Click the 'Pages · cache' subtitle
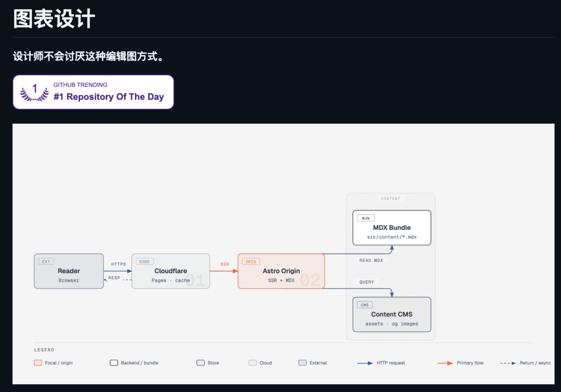 (171, 280)
